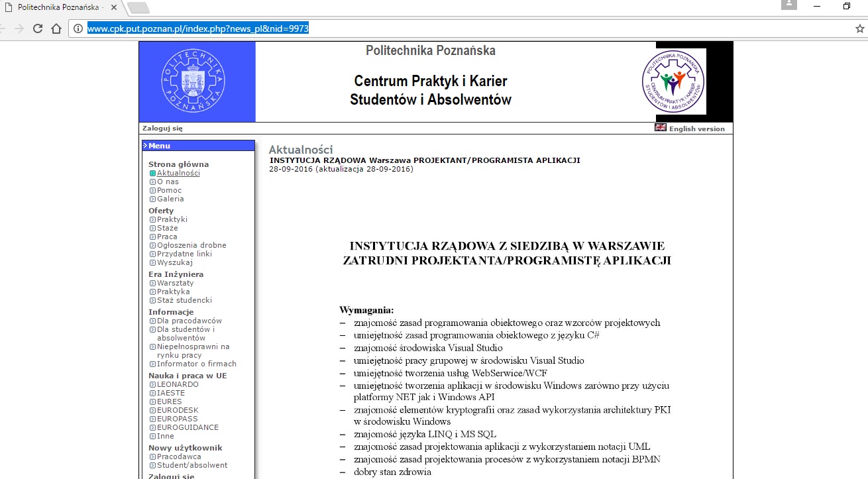
Task: Open Aktualności in the menu
Action: [x=178, y=173]
